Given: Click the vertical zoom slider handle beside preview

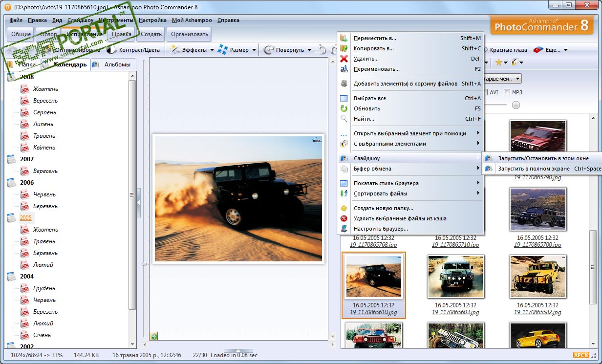Looking at the screenshot, I should pos(144,264).
